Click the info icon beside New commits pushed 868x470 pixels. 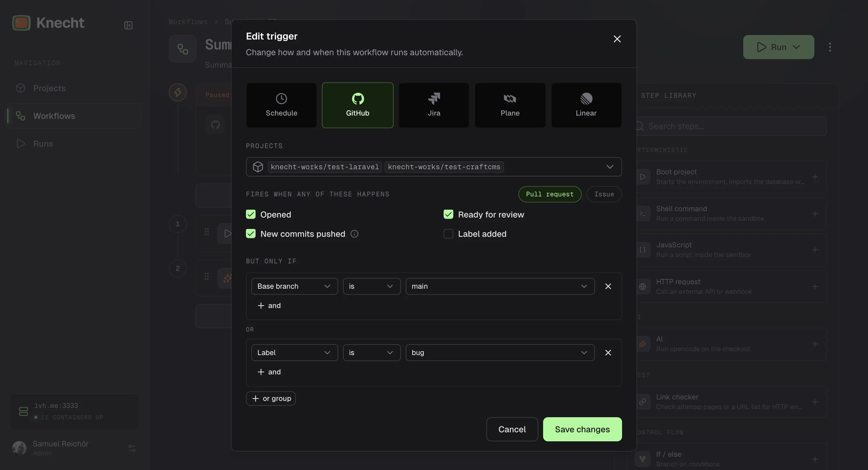pos(354,234)
